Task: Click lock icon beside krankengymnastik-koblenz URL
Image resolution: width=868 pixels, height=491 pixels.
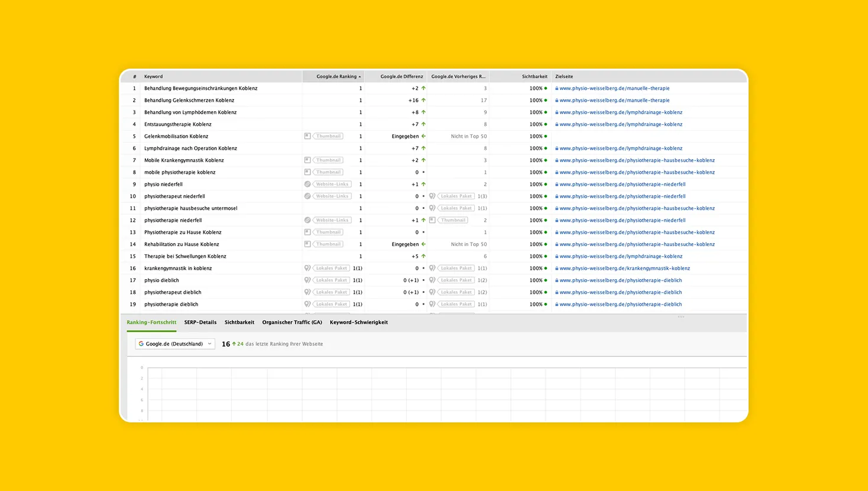Action: pyautogui.click(x=556, y=268)
